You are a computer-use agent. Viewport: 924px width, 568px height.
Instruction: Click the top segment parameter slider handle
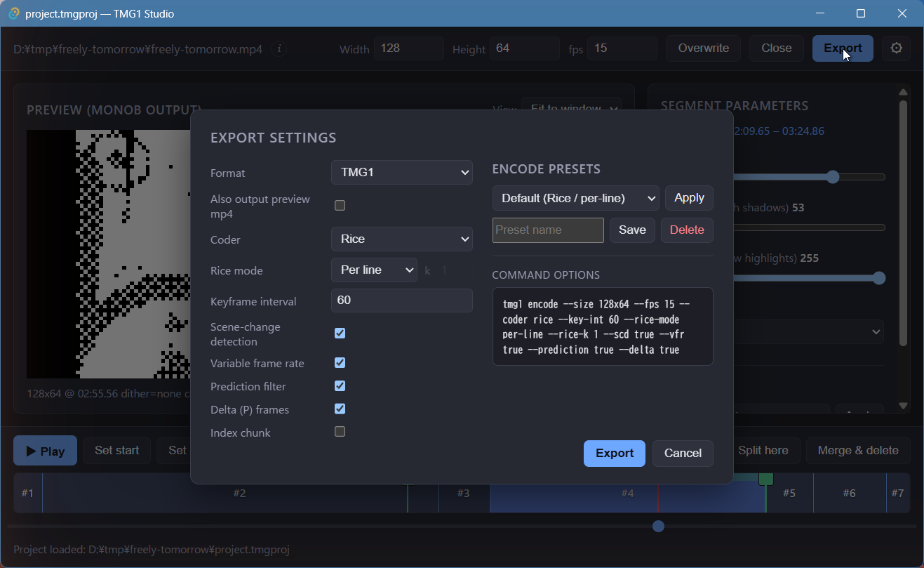833,177
